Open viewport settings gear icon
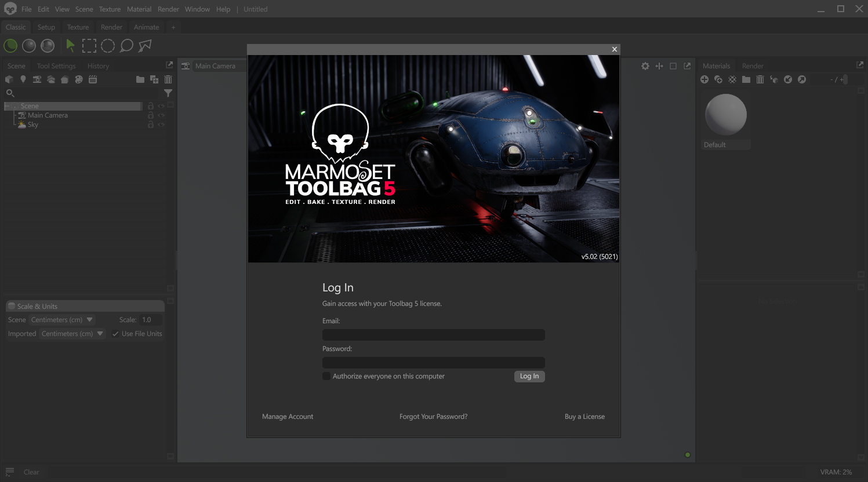Screen dimensions: 868x482 pyautogui.click(x=645, y=66)
